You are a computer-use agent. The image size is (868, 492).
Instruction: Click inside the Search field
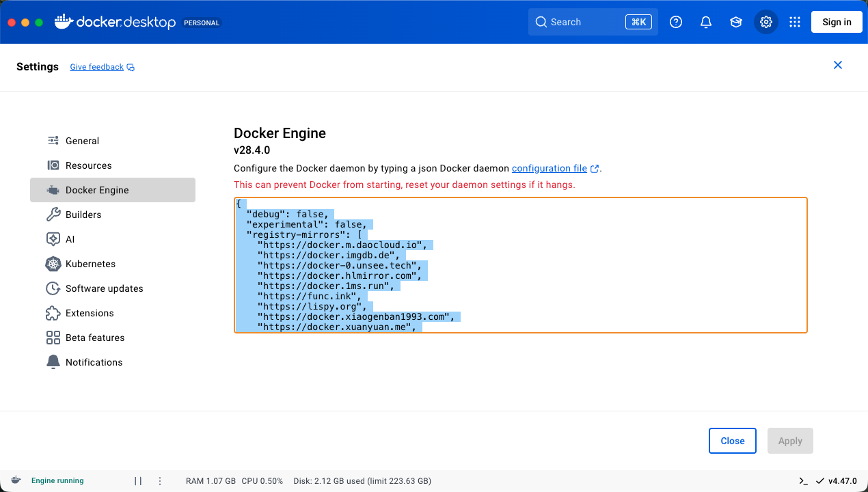pyautogui.click(x=588, y=21)
